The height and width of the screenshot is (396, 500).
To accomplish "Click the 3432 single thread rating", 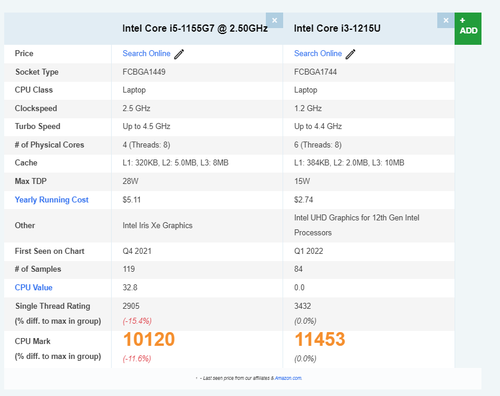I will [302, 306].
